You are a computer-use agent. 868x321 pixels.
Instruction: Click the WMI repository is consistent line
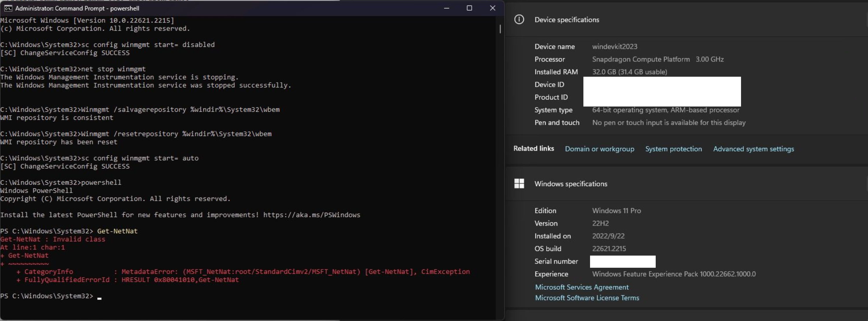pos(57,118)
